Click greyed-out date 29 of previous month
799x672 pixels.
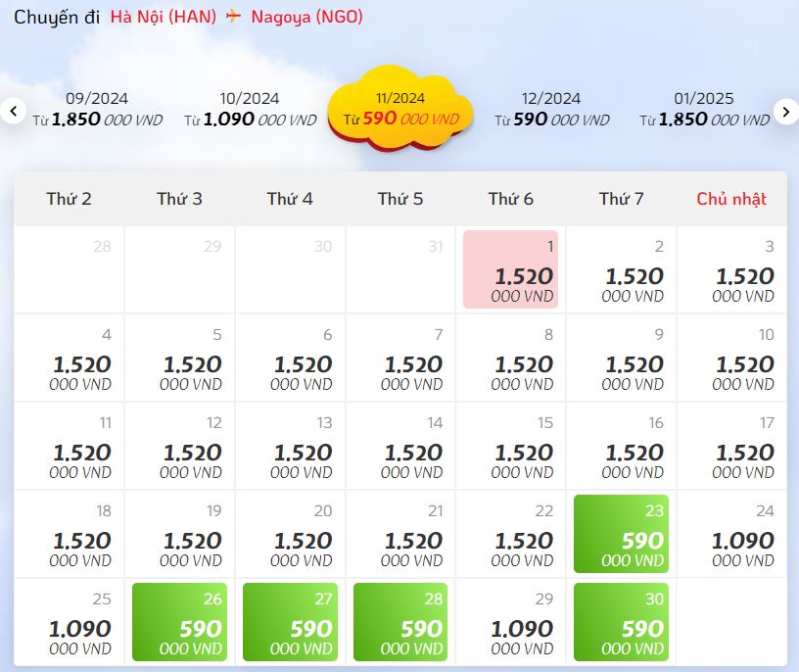point(179,269)
